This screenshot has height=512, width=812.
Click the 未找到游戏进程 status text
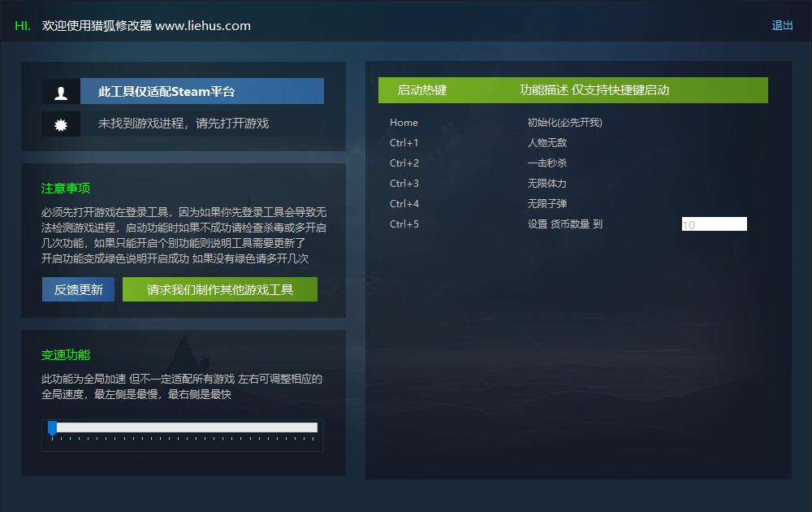184,124
